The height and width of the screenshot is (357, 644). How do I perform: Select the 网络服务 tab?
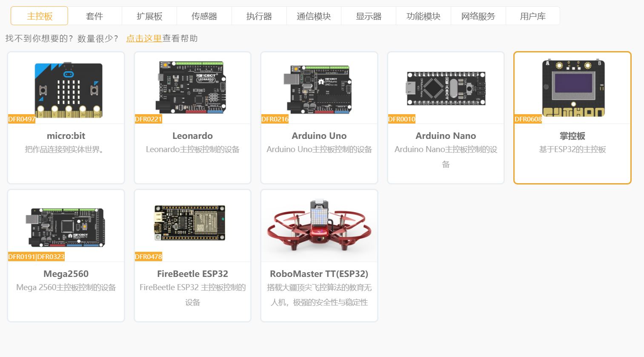478,16
